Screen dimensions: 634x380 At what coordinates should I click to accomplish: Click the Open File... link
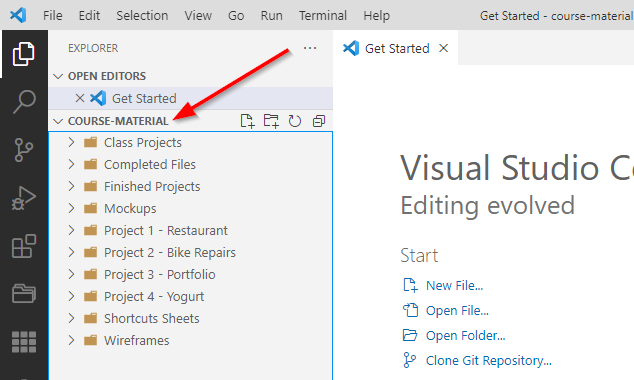pyautogui.click(x=457, y=310)
